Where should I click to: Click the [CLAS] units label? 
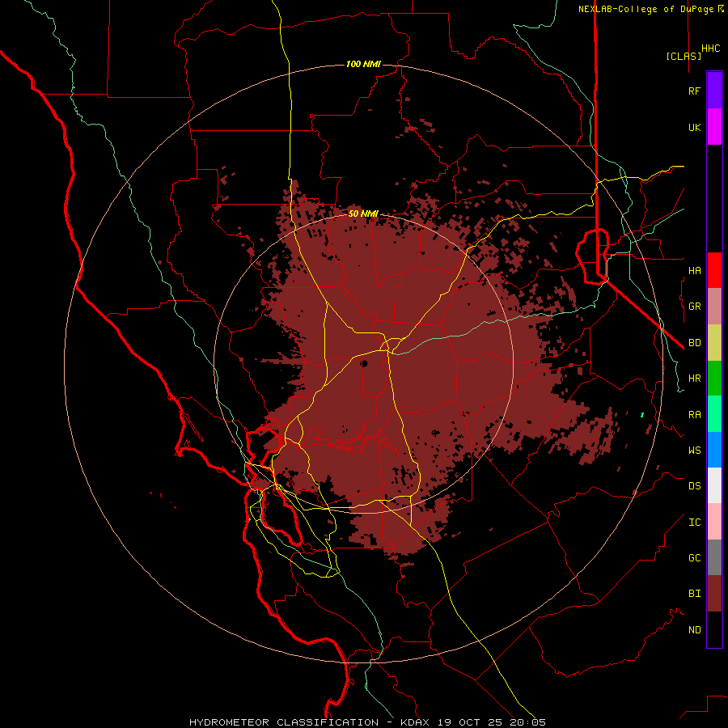coord(684,56)
